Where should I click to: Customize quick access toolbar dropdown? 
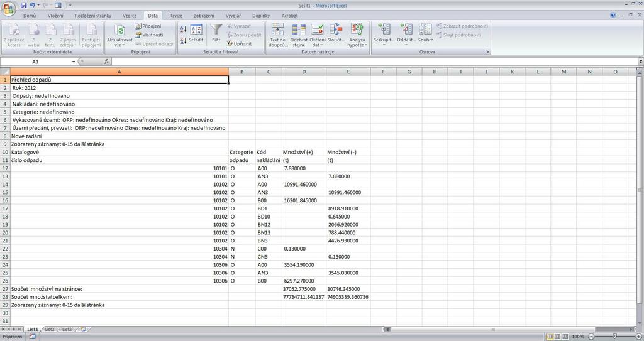coord(70,5)
